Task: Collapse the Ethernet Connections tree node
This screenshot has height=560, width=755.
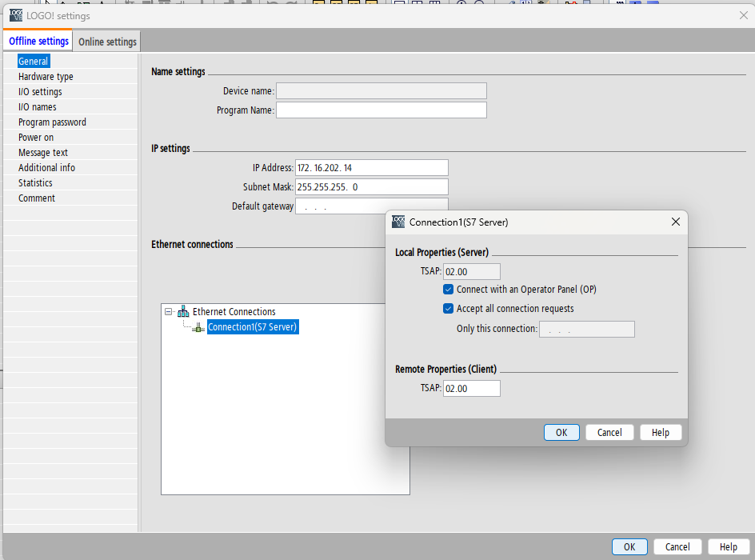Action: click(168, 311)
